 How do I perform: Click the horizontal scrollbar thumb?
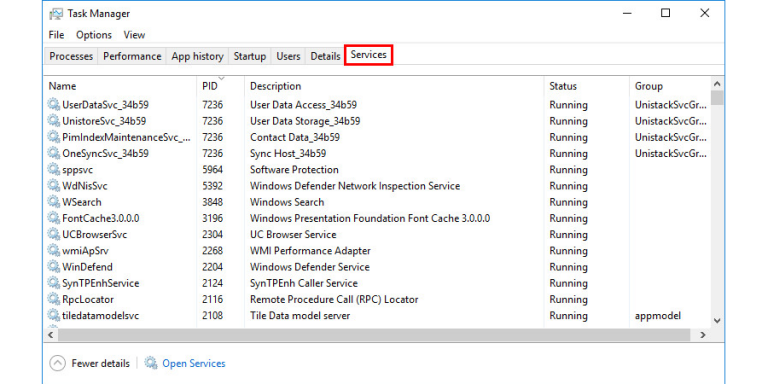pos(375,335)
